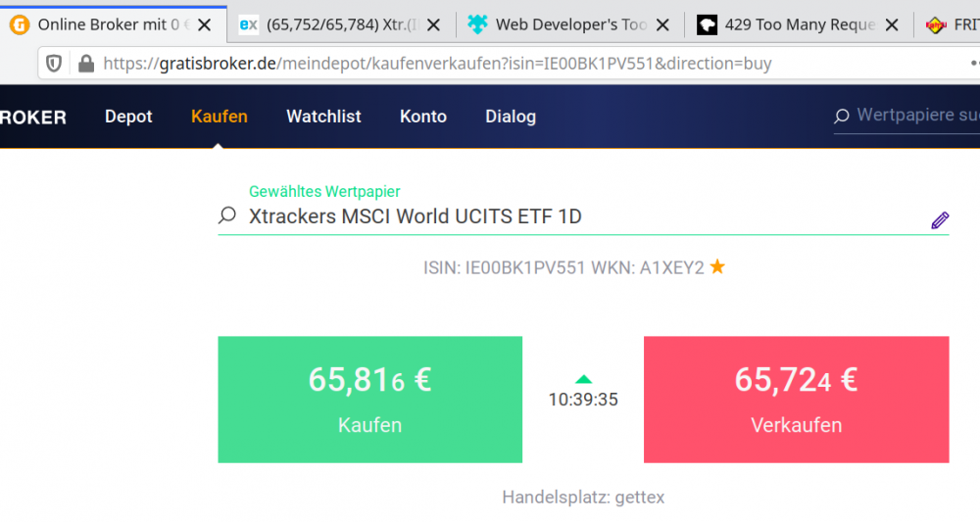
Task: Click the tracking protection shield icon
Action: 54,63
